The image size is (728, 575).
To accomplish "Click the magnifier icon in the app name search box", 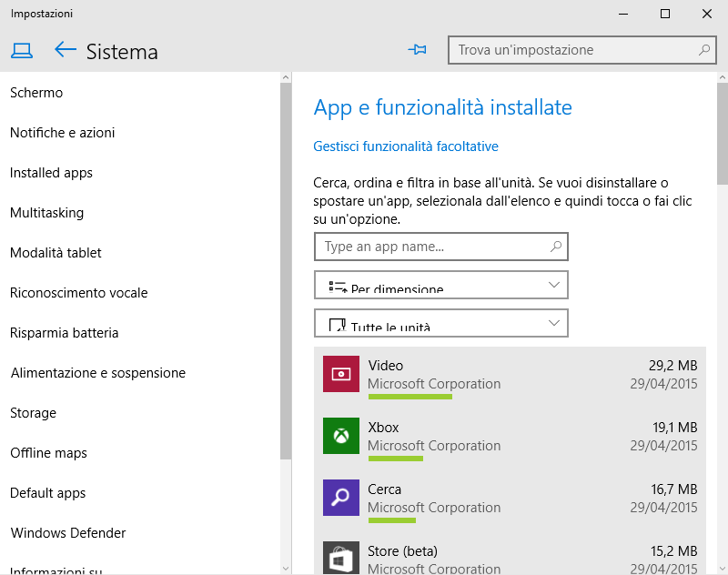I will pyautogui.click(x=556, y=247).
